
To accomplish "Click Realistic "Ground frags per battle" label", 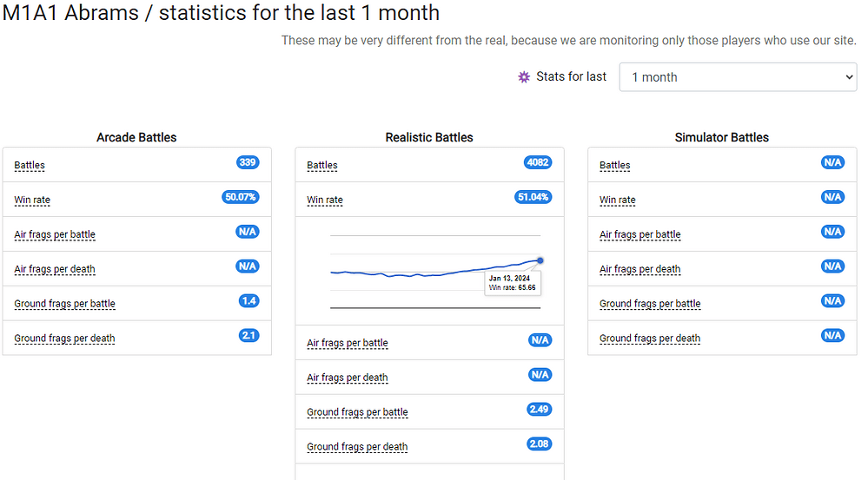I will tap(358, 412).
